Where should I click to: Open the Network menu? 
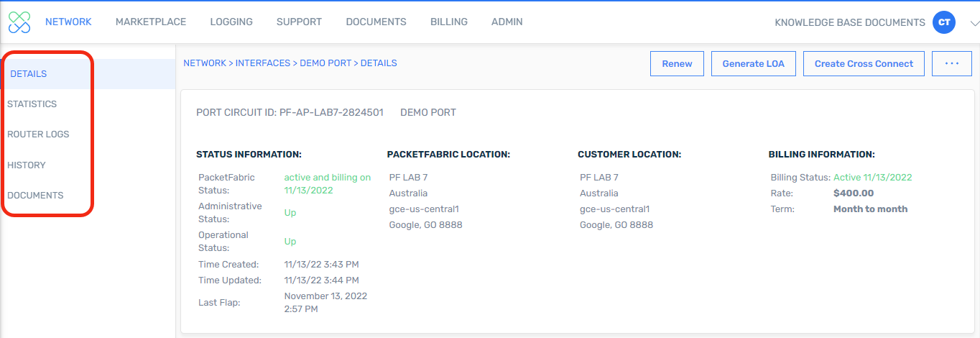tap(68, 22)
